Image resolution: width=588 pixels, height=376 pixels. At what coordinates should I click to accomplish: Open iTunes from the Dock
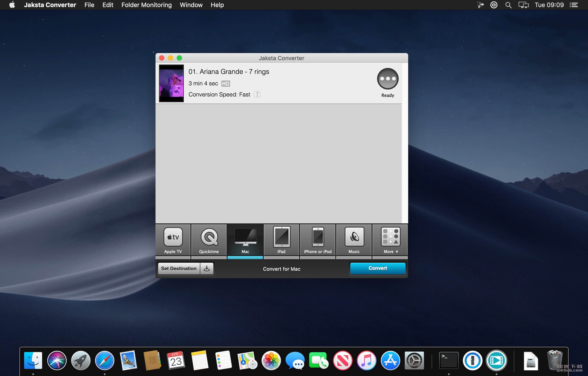[366, 360]
